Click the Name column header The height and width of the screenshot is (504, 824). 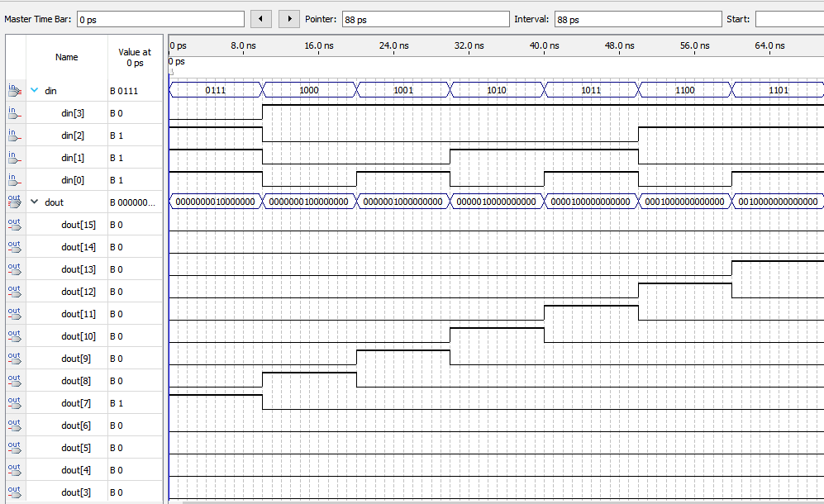coord(65,56)
